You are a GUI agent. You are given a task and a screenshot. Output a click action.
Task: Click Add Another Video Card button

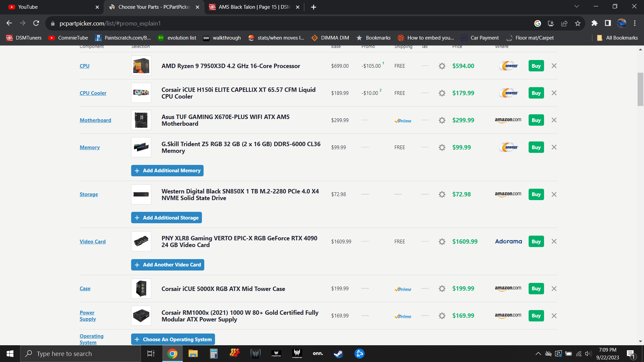(168, 265)
